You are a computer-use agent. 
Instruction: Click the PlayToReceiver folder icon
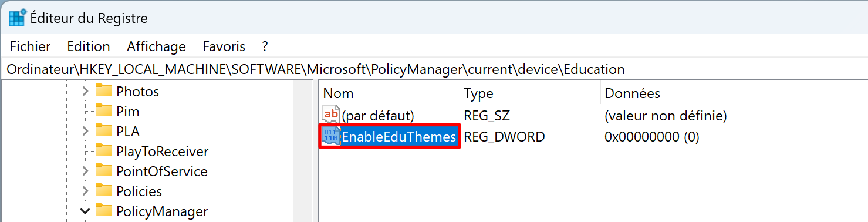(103, 151)
